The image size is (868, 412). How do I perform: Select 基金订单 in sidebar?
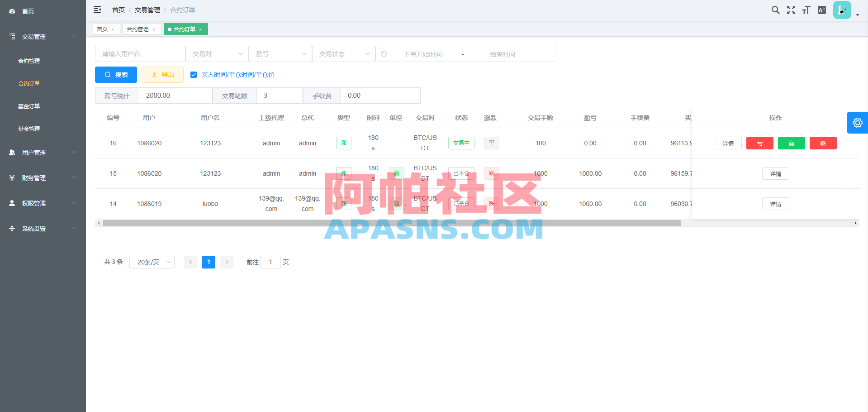click(29, 106)
